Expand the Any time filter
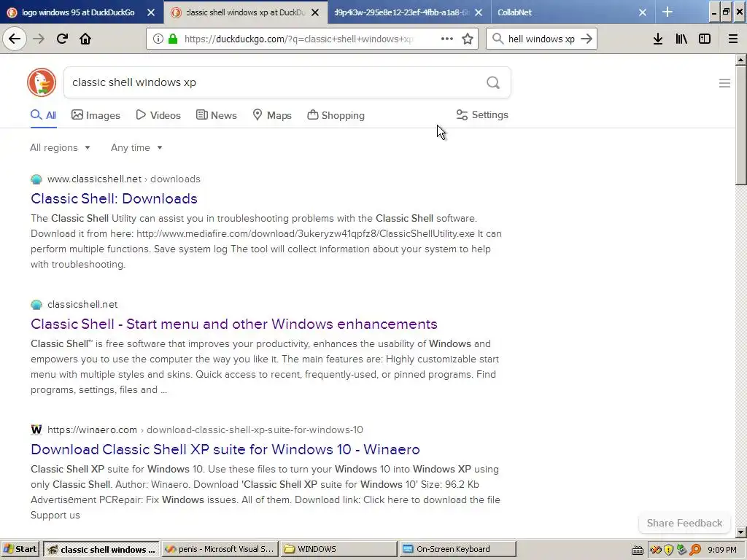Viewport: 747px width, 560px height. (136, 147)
